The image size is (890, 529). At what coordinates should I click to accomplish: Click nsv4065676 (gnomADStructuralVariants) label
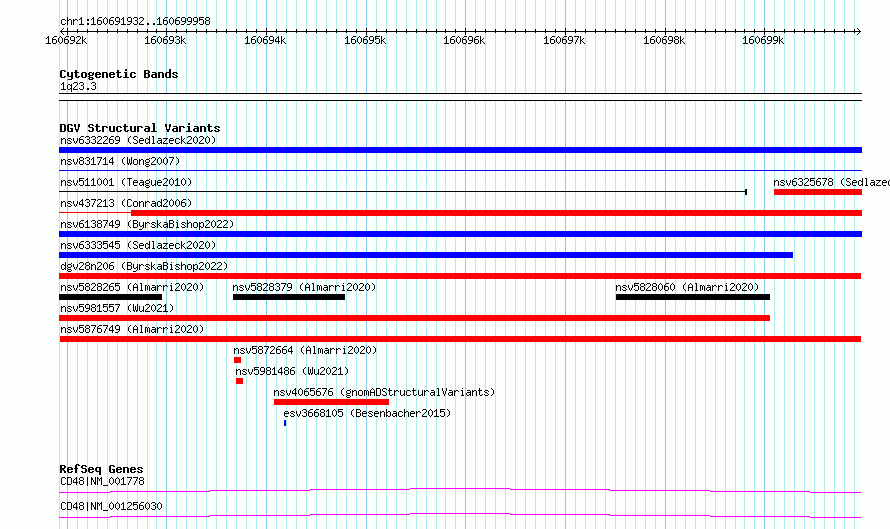pos(384,392)
